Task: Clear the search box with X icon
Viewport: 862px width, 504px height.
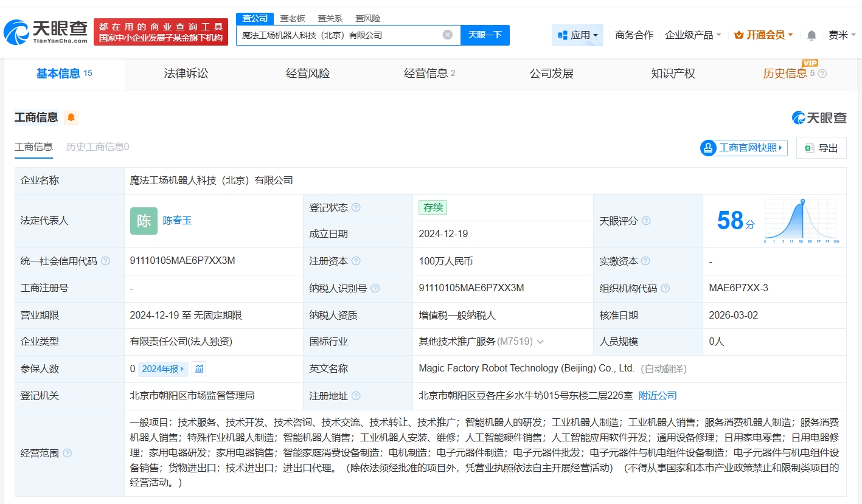Action: (x=448, y=35)
